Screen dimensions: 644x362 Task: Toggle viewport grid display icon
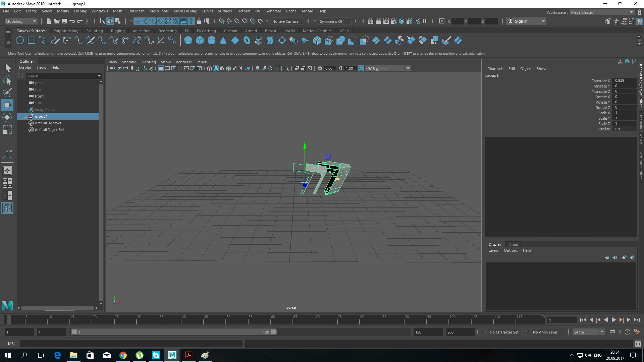pos(161,68)
